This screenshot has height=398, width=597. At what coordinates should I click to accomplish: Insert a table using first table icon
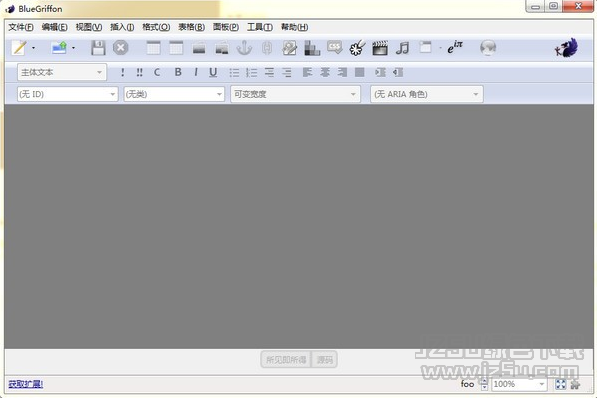click(x=153, y=48)
